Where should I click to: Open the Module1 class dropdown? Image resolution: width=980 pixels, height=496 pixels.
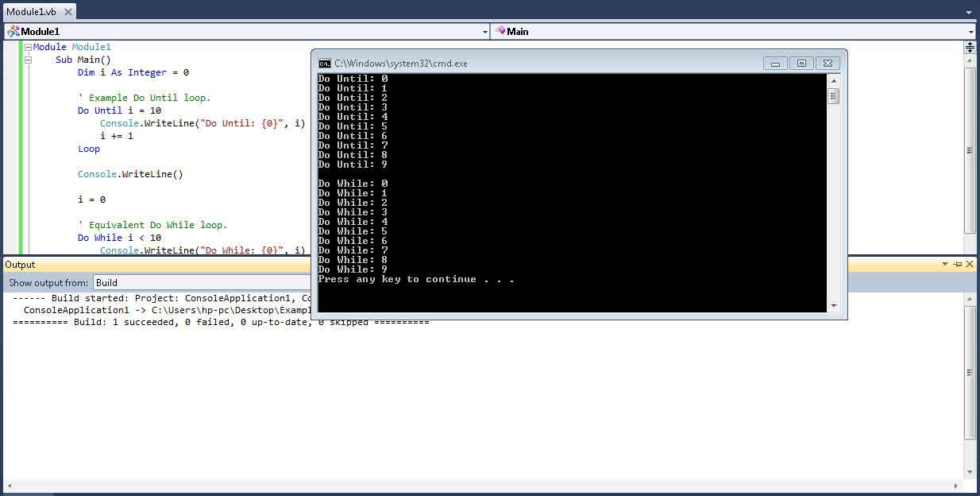pyautogui.click(x=246, y=31)
